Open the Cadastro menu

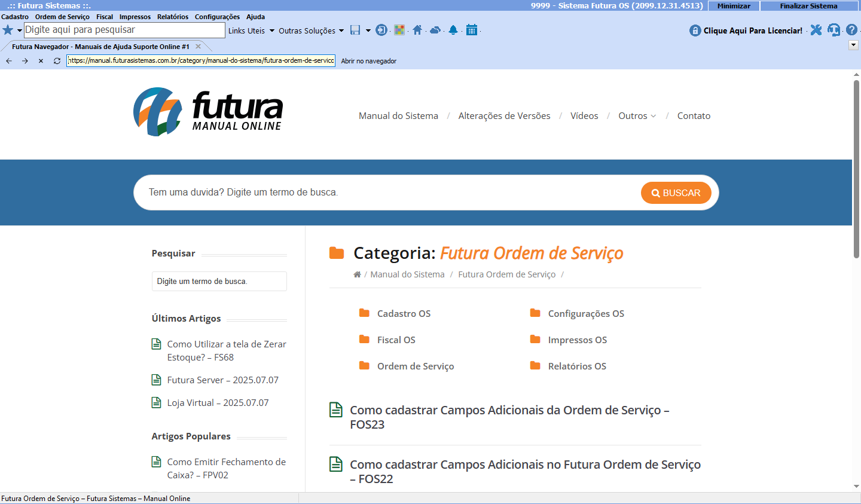point(15,17)
